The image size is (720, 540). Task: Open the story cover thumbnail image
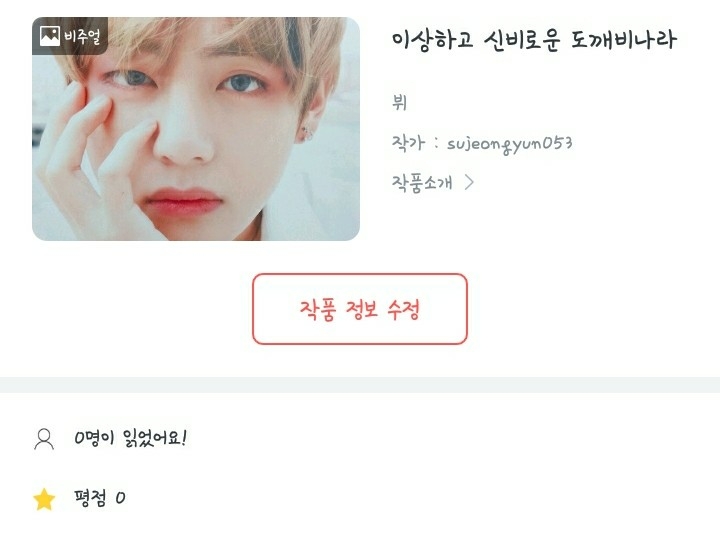[x=196, y=129]
